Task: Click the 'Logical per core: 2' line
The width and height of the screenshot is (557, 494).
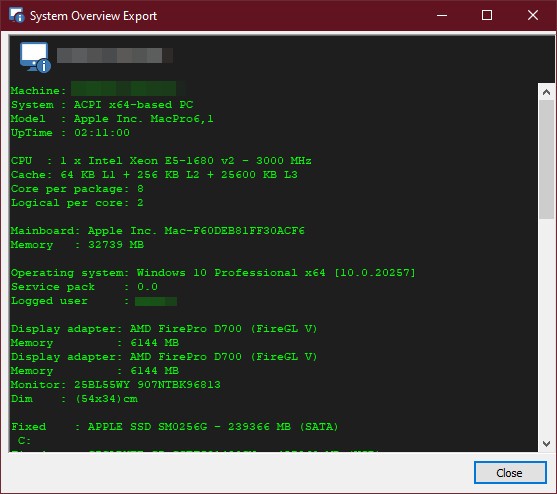Action: pyautogui.click(x=77, y=203)
